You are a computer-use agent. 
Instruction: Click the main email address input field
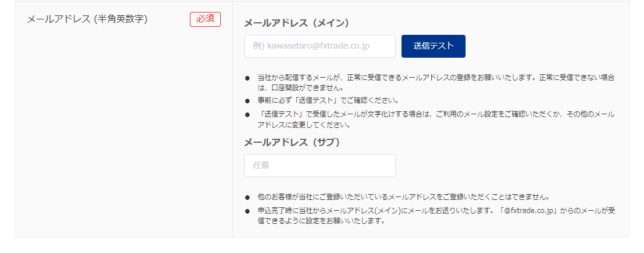click(x=320, y=46)
